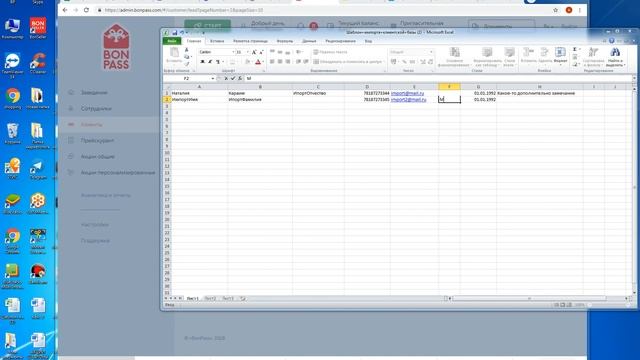Image resolution: width=640 pixels, height=360 pixels.
Task: Switch to the Формулы ribbon tab
Action: point(284,41)
